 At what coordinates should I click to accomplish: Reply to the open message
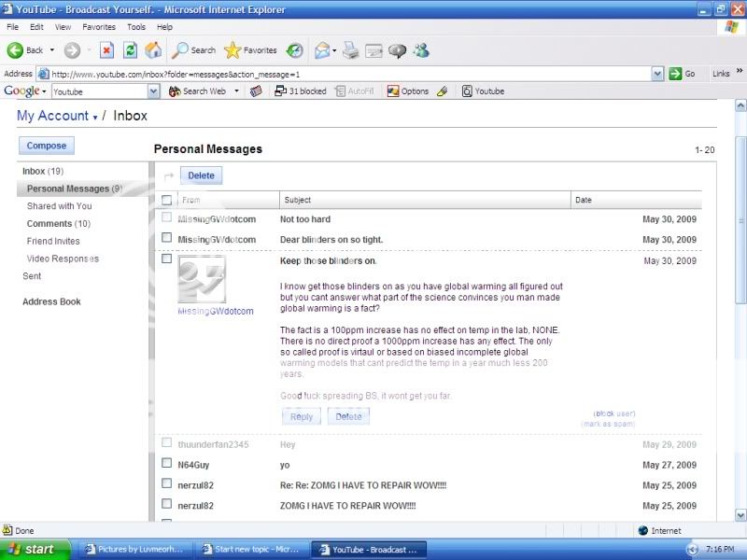[x=301, y=416]
